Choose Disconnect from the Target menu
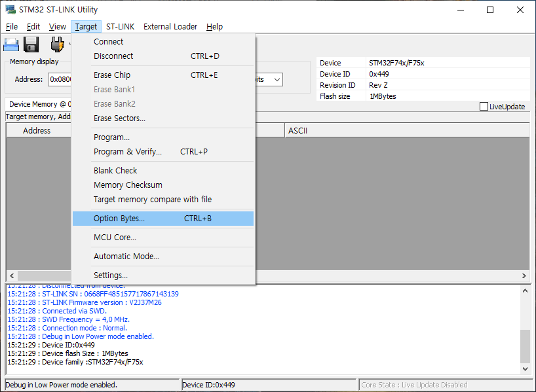Image resolution: width=536 pixels, height=392 pixels. tap(163, 56)
